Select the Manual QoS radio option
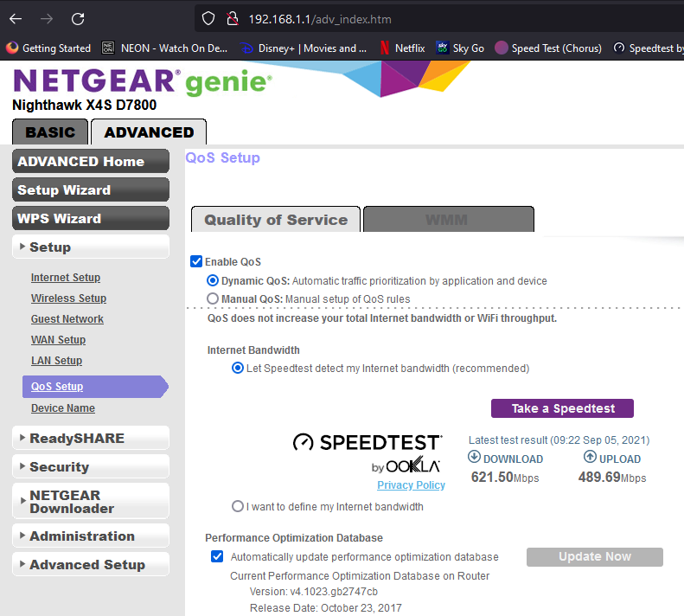The width and height of the screenshot is (684, 616). (x=213, y=298)
